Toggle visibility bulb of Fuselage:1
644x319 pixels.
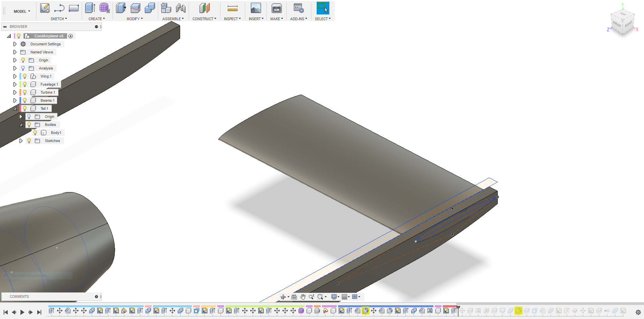tap(24, 84)
